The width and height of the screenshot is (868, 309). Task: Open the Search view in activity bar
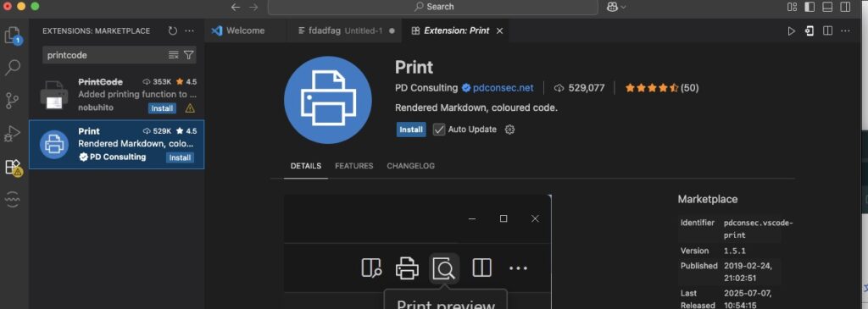click(x=13, y=68)
